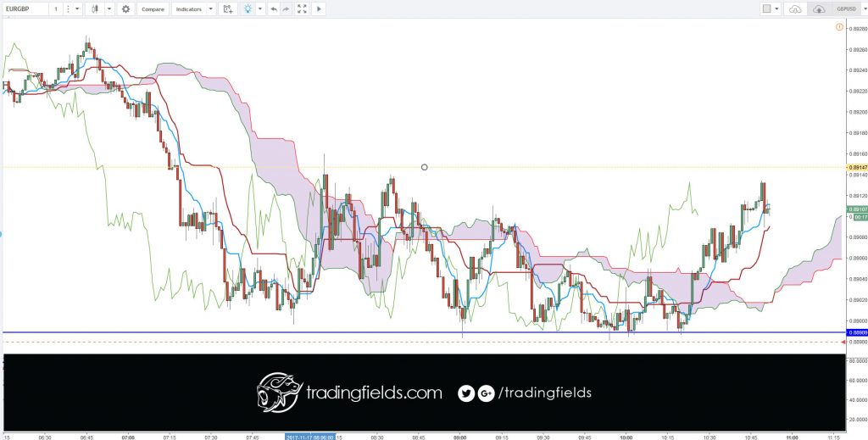This screenshot has height=440, width=868.
Task: Click the tradingfields bull logo
Action: click(x=279, y=392)
